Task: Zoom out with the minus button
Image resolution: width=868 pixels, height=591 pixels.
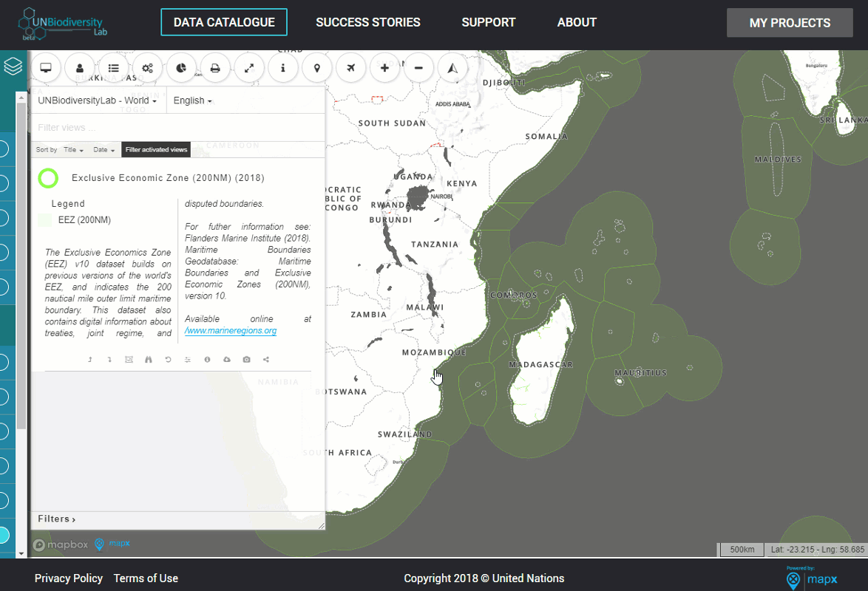Action: point(418,68)
